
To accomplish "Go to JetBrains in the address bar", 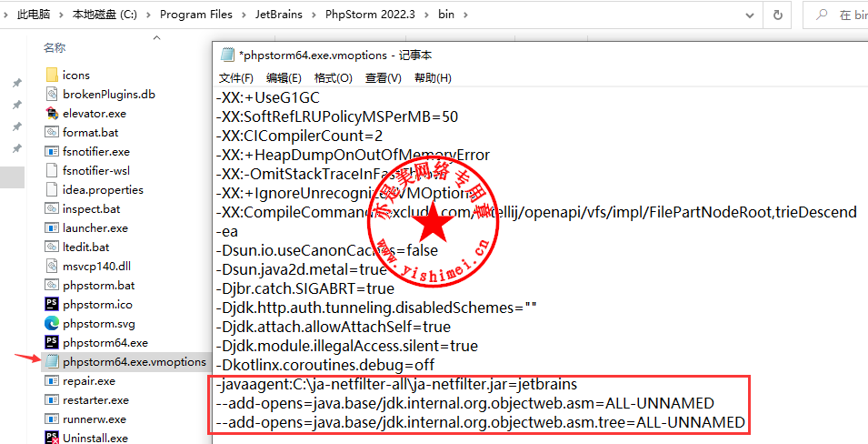I will click(278, 15).
